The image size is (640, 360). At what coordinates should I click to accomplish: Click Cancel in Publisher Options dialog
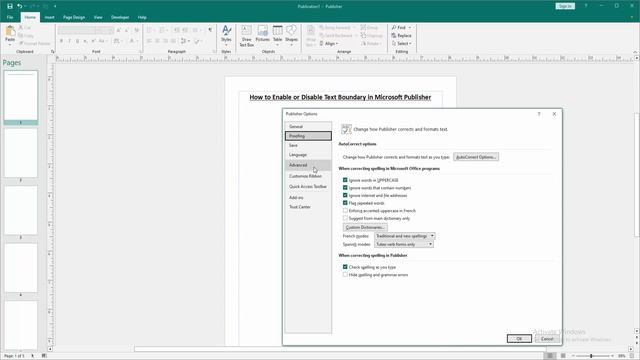pyautogui.click(x=547, y=339)
